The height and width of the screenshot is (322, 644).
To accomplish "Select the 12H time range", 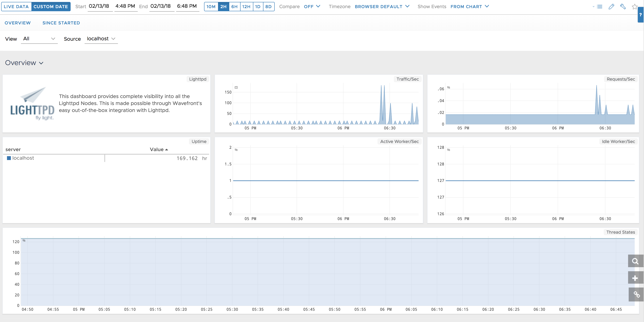I will coord(246,6).
